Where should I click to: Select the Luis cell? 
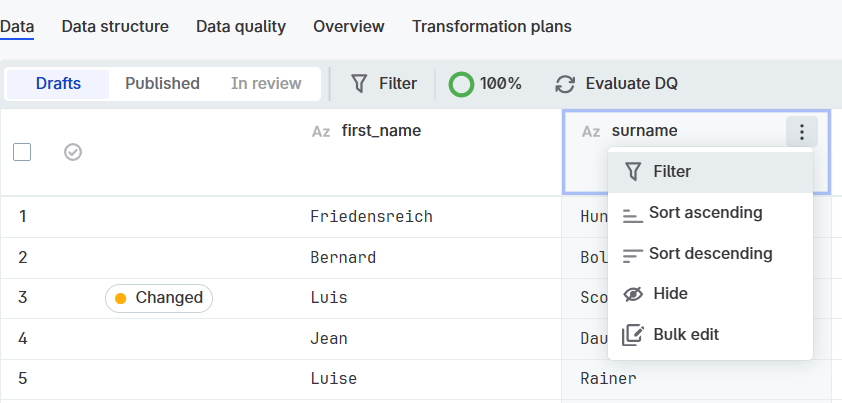pyautogui.click(x=329, y=298)
